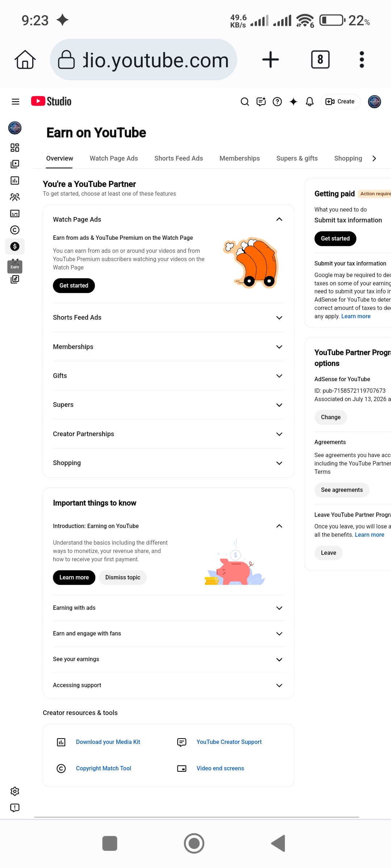
Task: Click the browser address bar
Action: (x=143, y=60)
